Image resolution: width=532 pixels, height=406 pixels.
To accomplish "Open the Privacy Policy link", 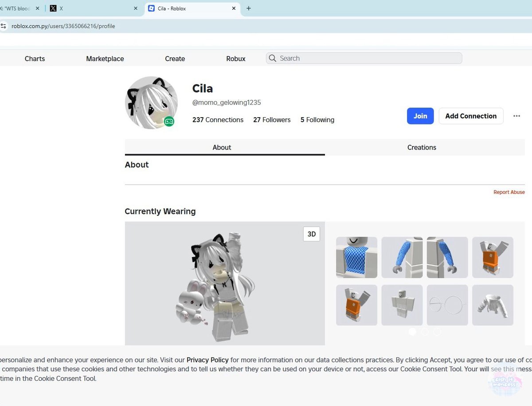I will point(207,360).
